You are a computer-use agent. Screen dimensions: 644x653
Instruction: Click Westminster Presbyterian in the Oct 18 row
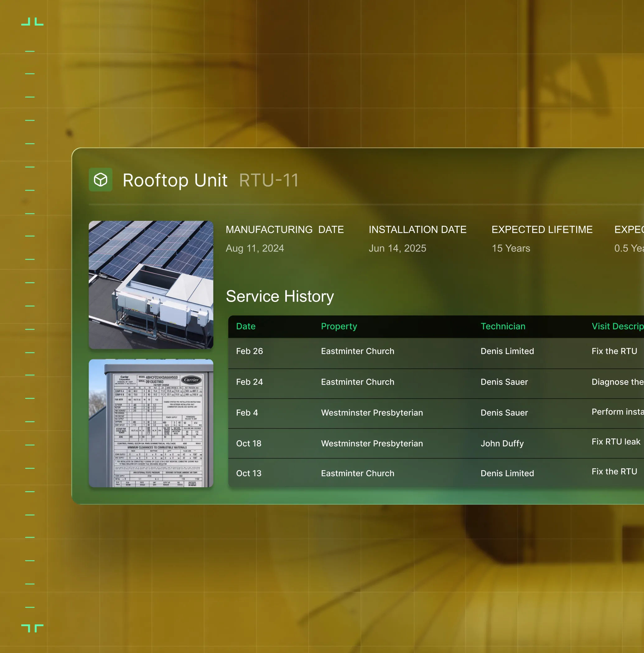(372, 443)
